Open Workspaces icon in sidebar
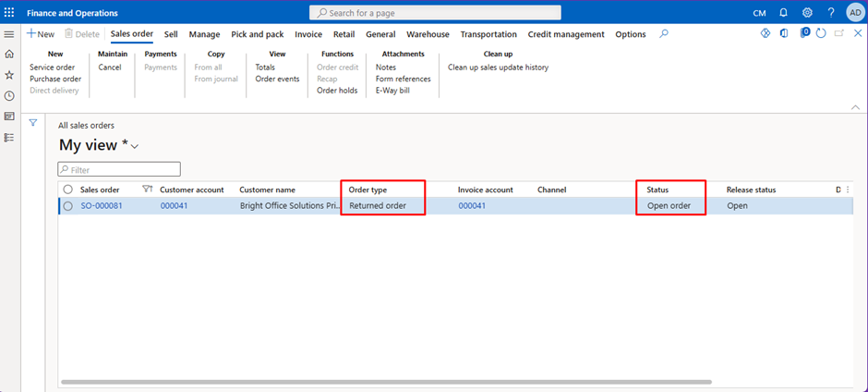 [x=9, y=116]
